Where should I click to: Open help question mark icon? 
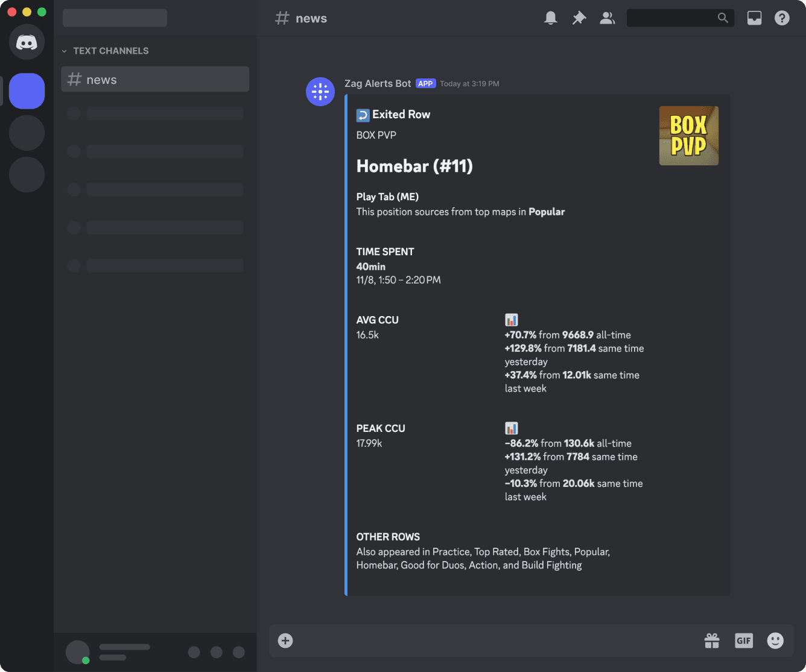tap(782, 18)
